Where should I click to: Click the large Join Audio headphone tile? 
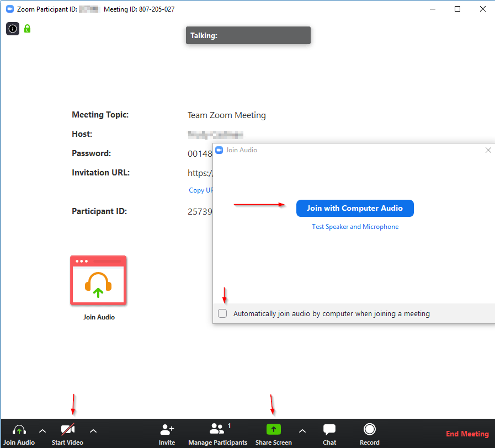[x=98, y=280]
